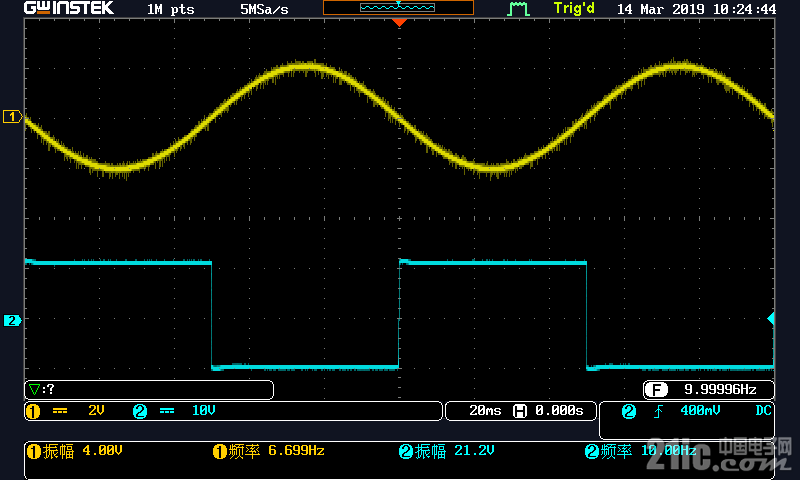Click the horizontal position H icon
800x480 pixels.
coord(520,411)
